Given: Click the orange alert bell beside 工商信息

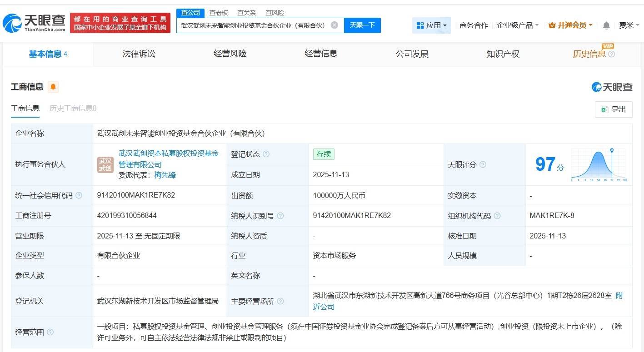Looking at the screenshot, I should pyautogui.click(x=53, y=87).
